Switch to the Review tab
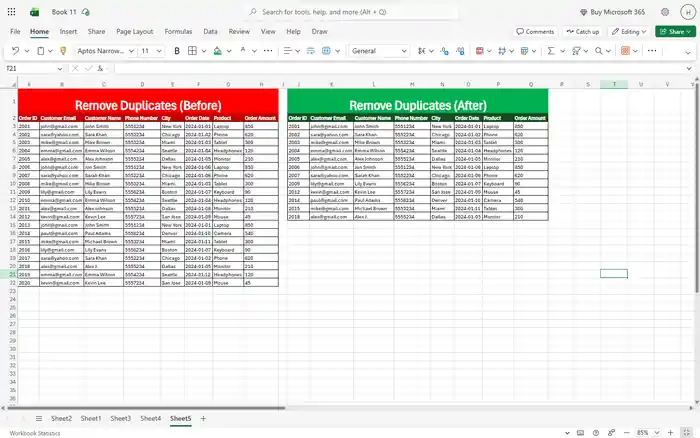 point(239,32)
